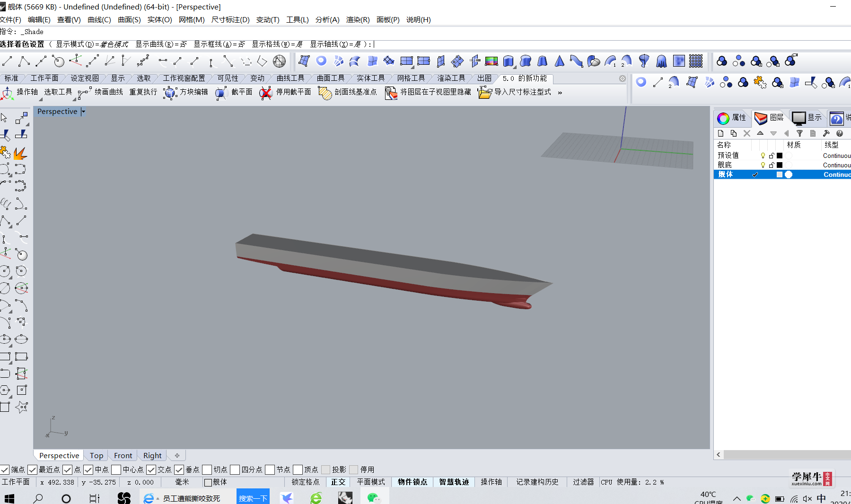Viewport: 851px width, 504px height.
Task: Click the 停用截平面 disable clipping icon
Action: point(266,93)
